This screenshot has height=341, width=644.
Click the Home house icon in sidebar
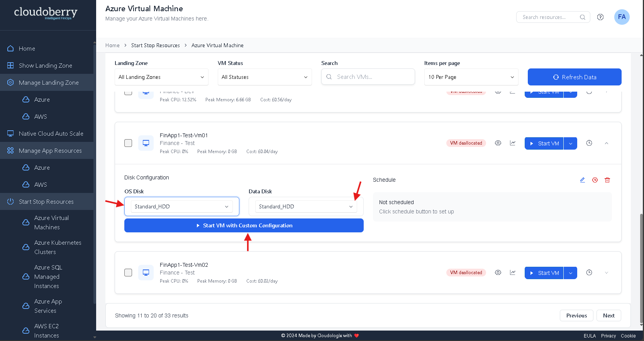click(10, 48)
